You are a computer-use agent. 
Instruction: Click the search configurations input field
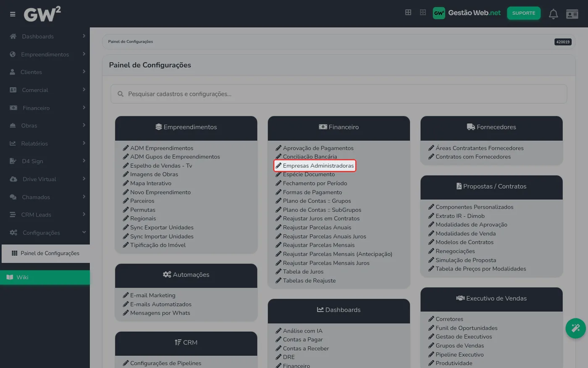click(x=339, y=94)
